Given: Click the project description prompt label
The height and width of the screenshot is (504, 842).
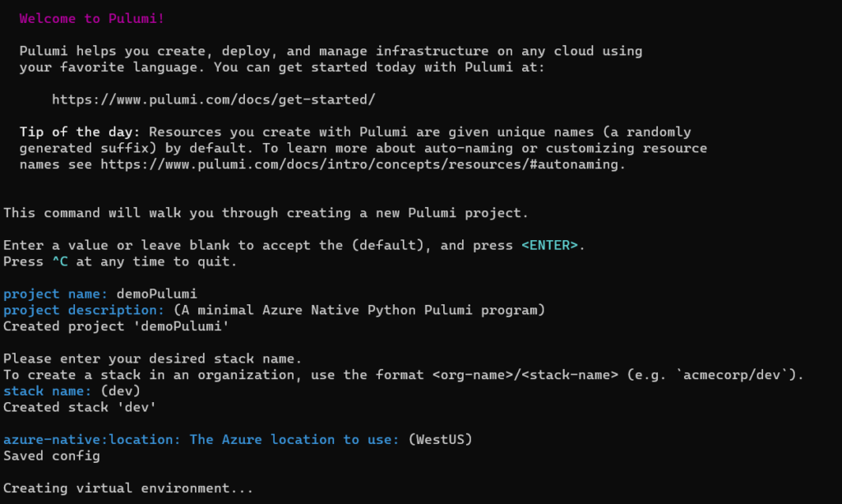Looking at the screenshot, I should click(84, 310).
